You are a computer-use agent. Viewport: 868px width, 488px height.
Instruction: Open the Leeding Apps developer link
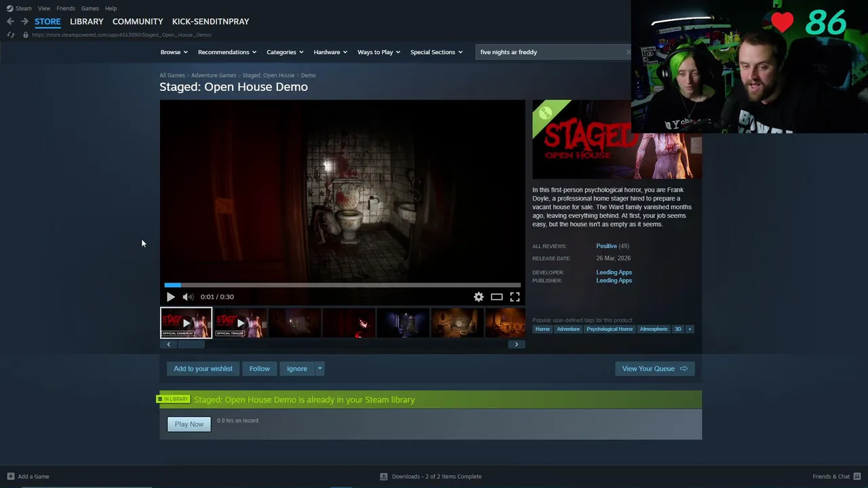click(614, 272)
